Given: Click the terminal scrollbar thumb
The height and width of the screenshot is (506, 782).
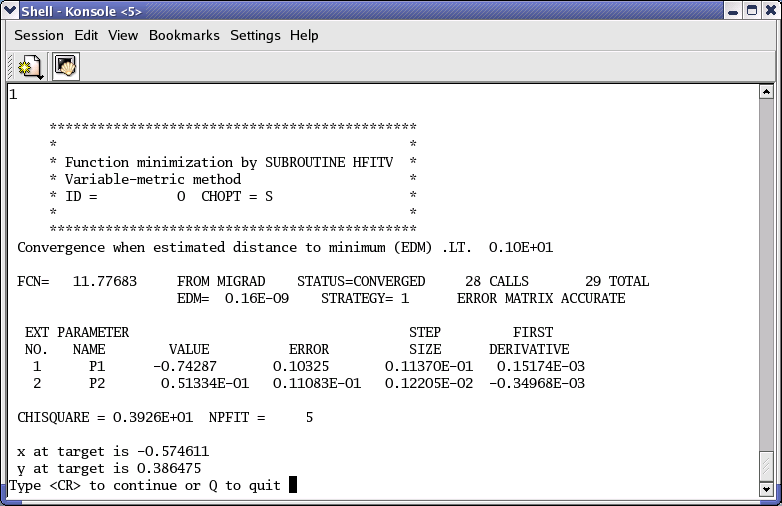Looking at the screenshot, I should coord(766,467).
